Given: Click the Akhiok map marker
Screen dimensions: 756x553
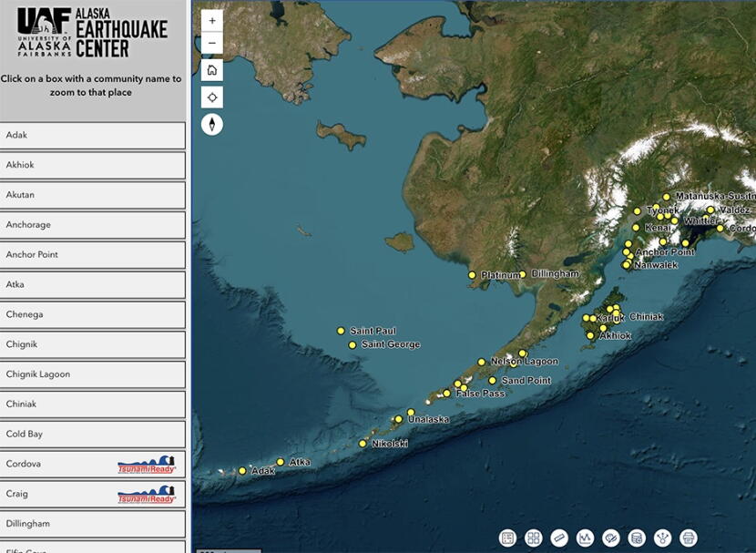Looking at the screenshot, I should tap(590, 335).
